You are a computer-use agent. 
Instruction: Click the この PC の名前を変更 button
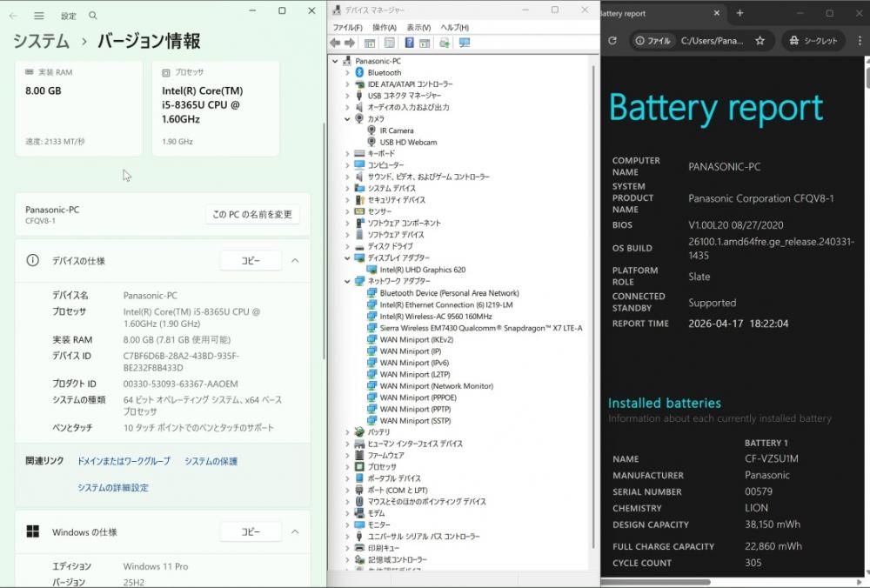point(252,214)
